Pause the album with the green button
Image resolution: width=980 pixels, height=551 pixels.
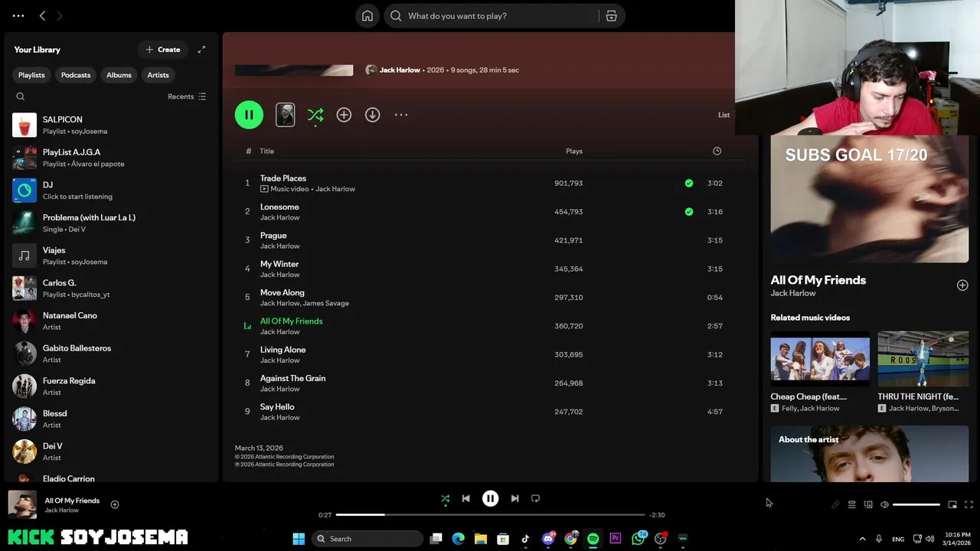point(249,115)
